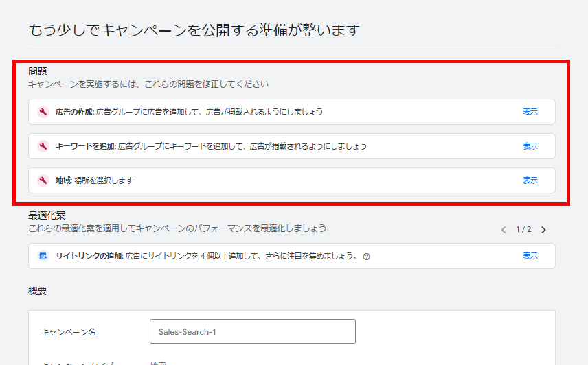The height and width of the screenshot is (365, 588).
Task: Go to previous recommendation with left chevron
Action: [x=504, y=230]
